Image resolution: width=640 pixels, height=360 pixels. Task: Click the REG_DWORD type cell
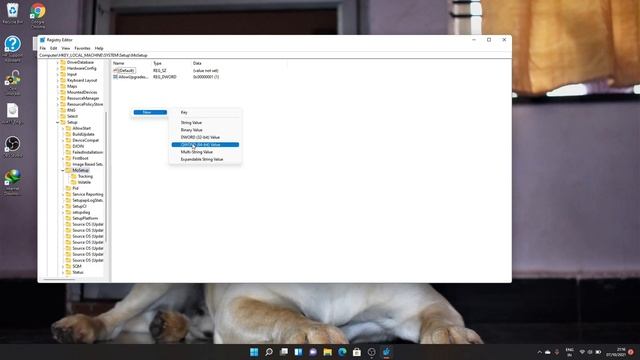click(164, 77)
